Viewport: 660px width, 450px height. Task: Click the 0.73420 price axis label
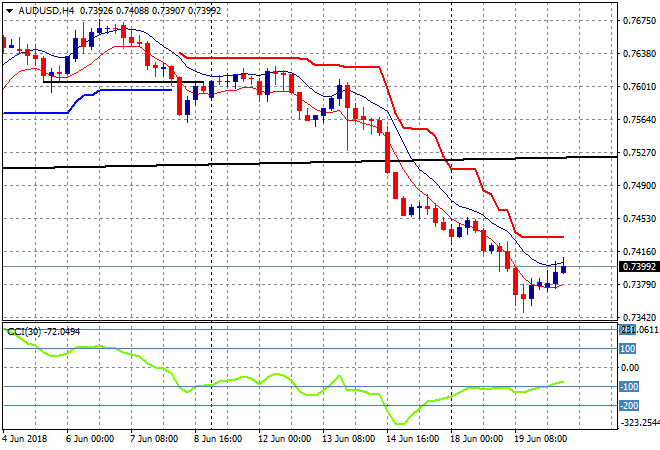click(x=639, y=317)
